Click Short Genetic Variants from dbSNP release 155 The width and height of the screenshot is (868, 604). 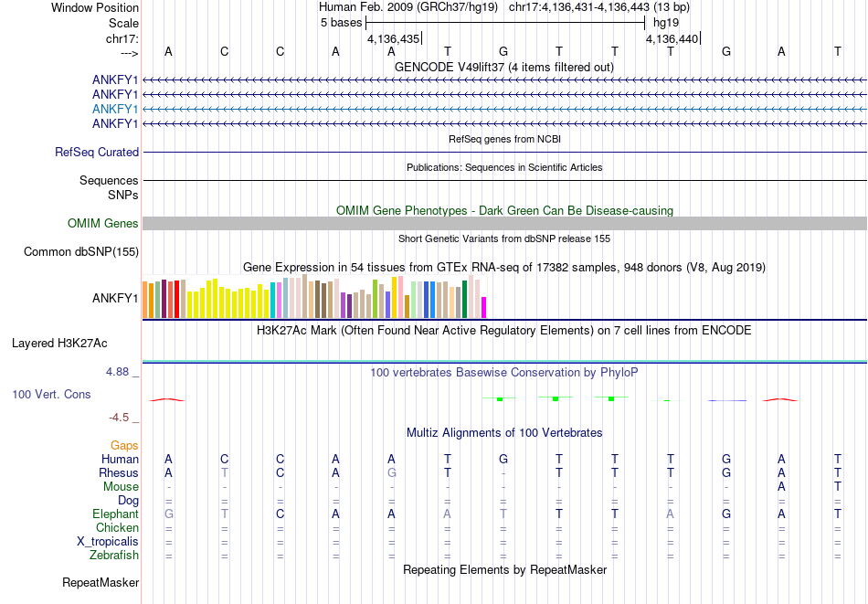point(504,238)
